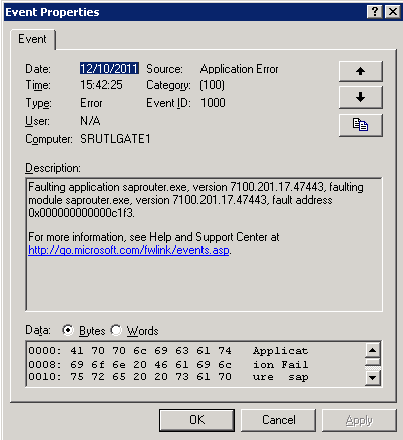Open the go.microsoft.com events link
The image size is (403, 440).
pos(129,250)
